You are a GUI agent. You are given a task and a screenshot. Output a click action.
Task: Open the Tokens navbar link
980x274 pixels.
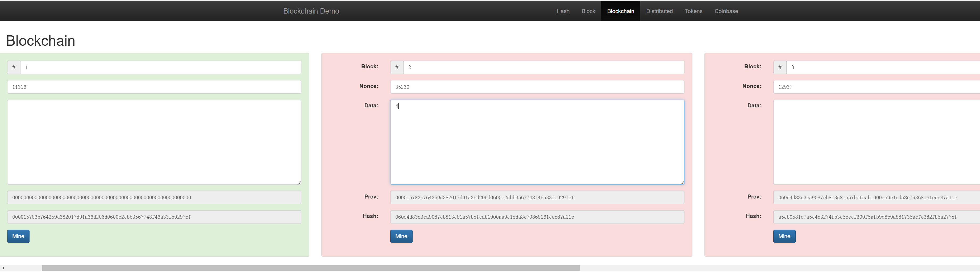pyautogui.click(x=693, y=11)
